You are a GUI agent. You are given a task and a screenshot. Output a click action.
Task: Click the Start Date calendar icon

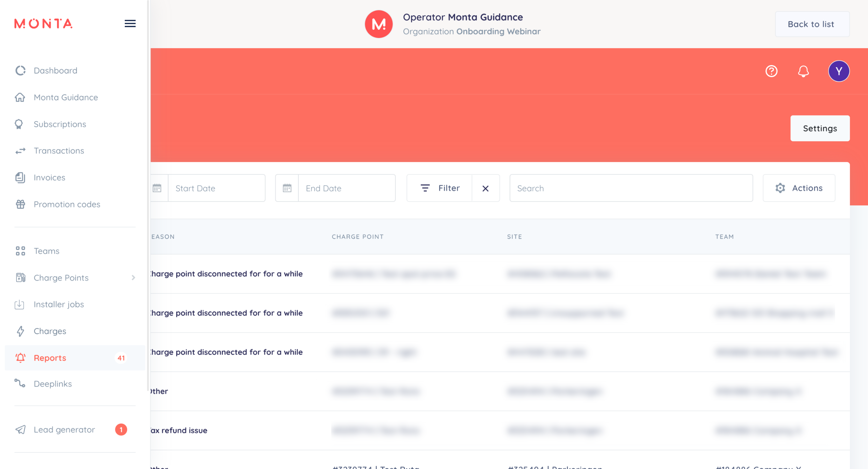click(x=157, y=188)
